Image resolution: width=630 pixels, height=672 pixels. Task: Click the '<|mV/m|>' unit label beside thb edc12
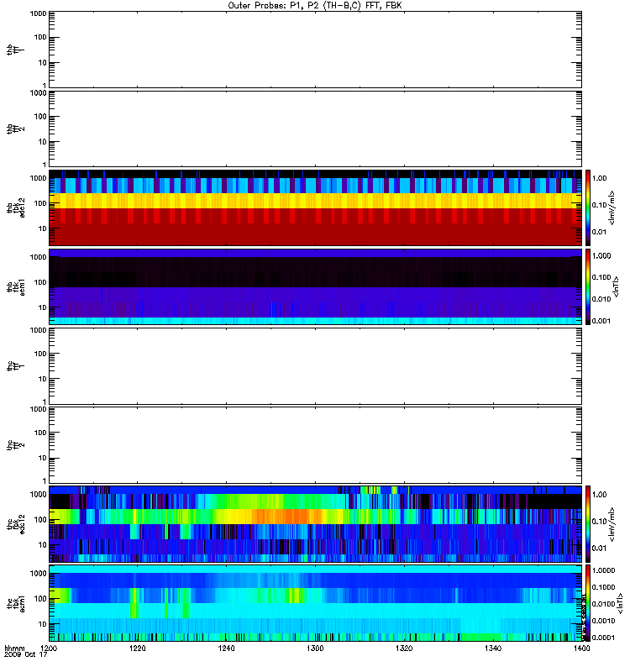pos(612,207)
